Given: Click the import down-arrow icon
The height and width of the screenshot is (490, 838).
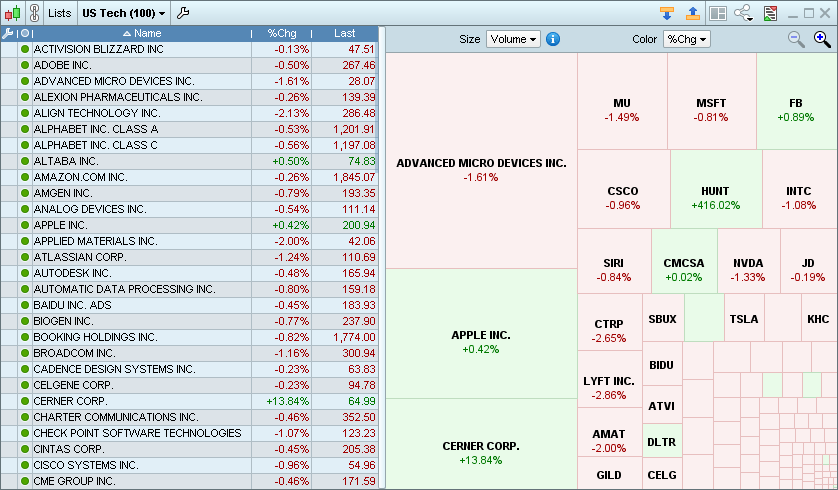Looking at the screenshot, I should (x=667, y=13).
